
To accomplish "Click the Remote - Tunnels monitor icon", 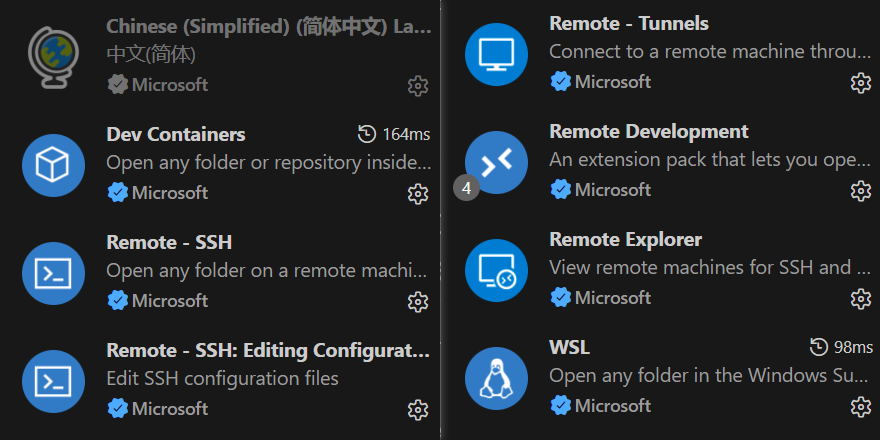I will click(496, 54).
